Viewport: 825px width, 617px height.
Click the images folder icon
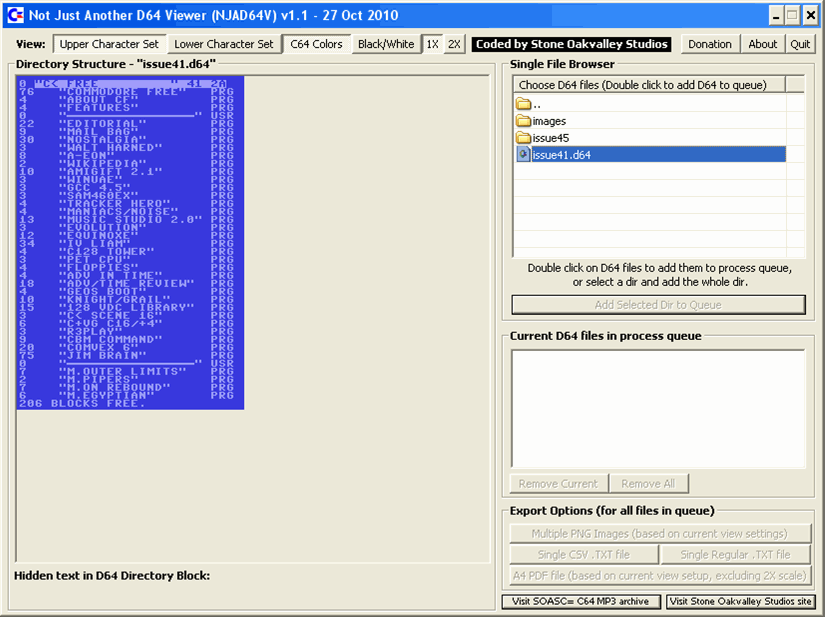pos(523,121)
